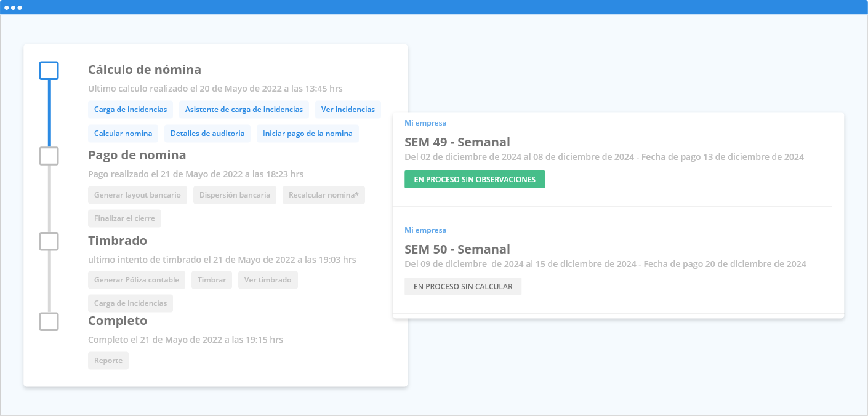This screenshot has width=868, height=416.
Task: Open Ver timbrado
Action: tap(268, 280)
